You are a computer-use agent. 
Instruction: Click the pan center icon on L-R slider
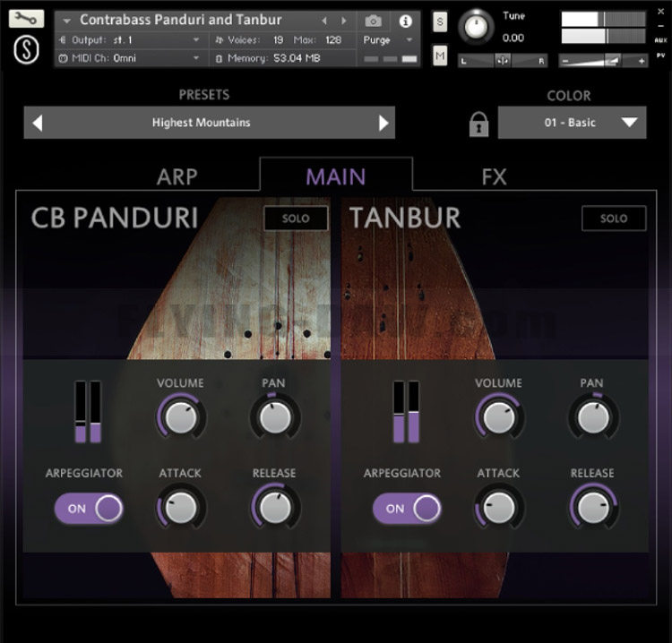[503, 61]
